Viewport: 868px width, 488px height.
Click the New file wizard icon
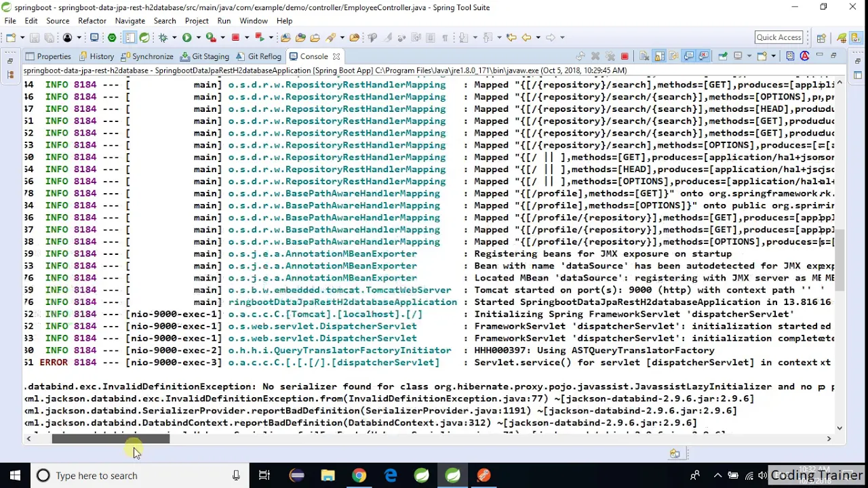point(10,37)
